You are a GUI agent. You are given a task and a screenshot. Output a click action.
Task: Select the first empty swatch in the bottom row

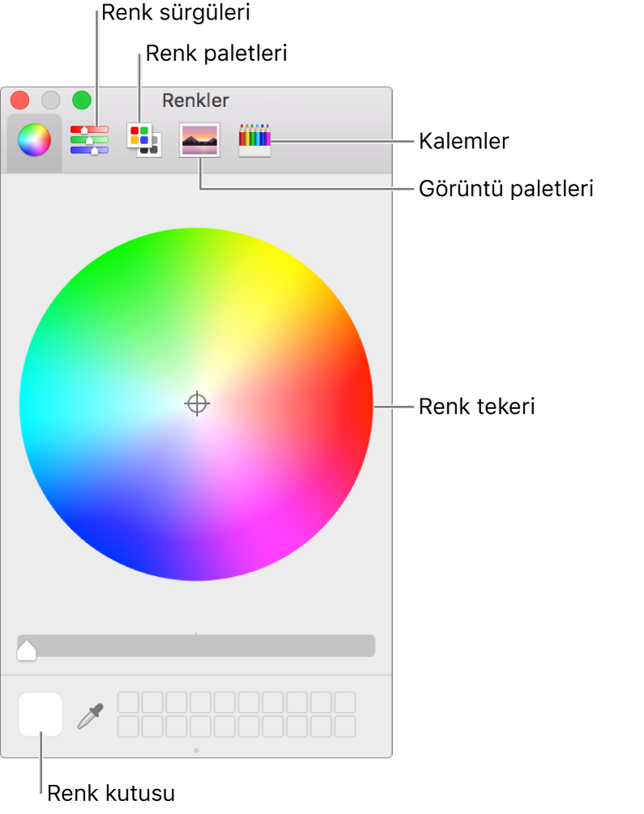pyautogui.click(x=128, y=727)
